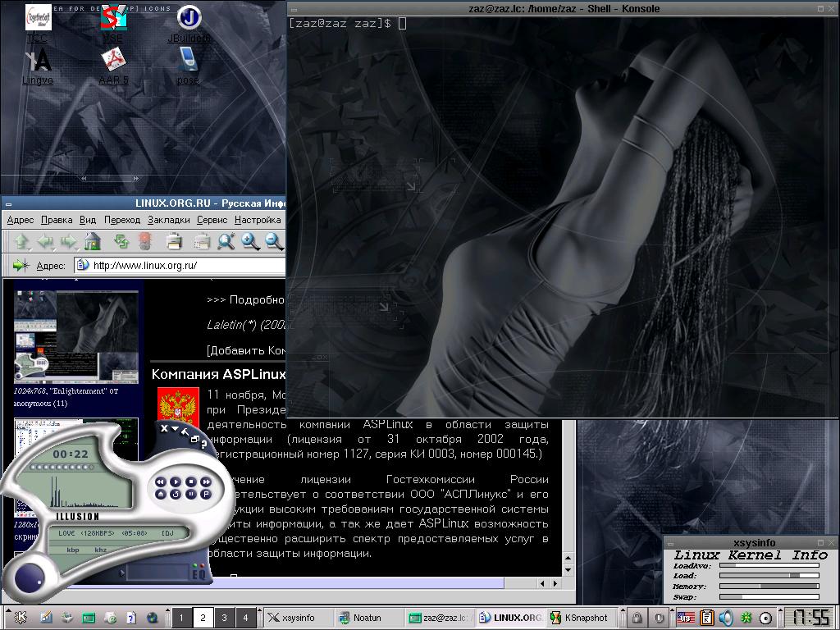Image resolution: width=840 pixels, height=630 pixels.
Task: Open the Настройка settings menu
Action: [x=258, y=220]
